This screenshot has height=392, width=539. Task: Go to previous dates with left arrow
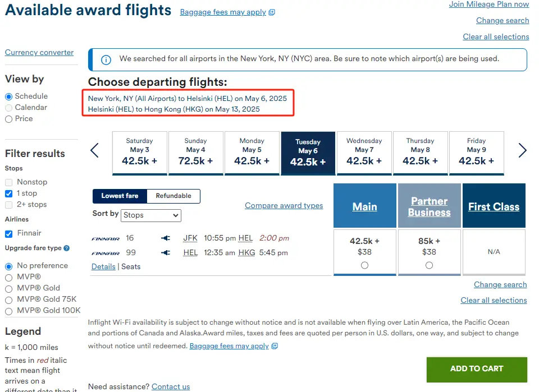click(95, 150)
